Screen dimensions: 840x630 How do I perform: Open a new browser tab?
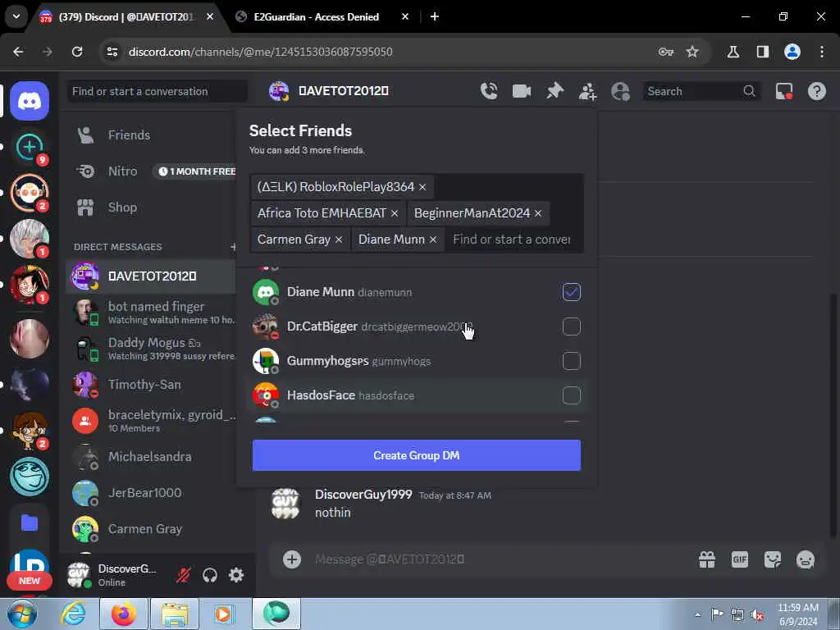[x=435, y=17]
